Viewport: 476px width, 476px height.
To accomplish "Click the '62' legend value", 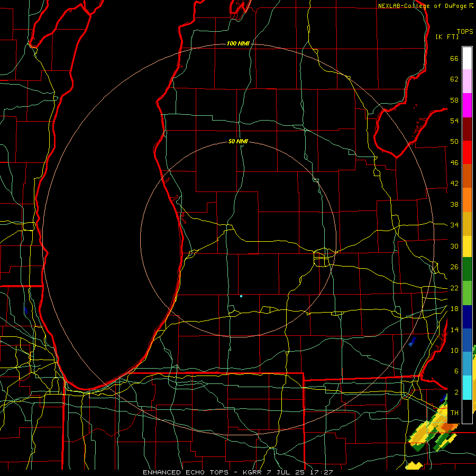I will pyautogui.click(x=454, y=79).
